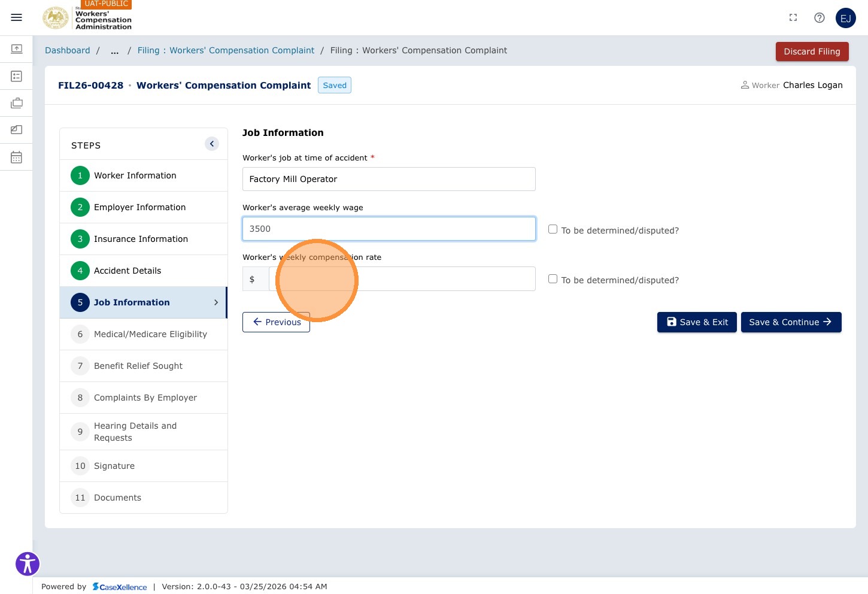Screen dimensions: 868x594
Task: Open the cases briefcase sidebar icon
Action: [x=17, y=103]
